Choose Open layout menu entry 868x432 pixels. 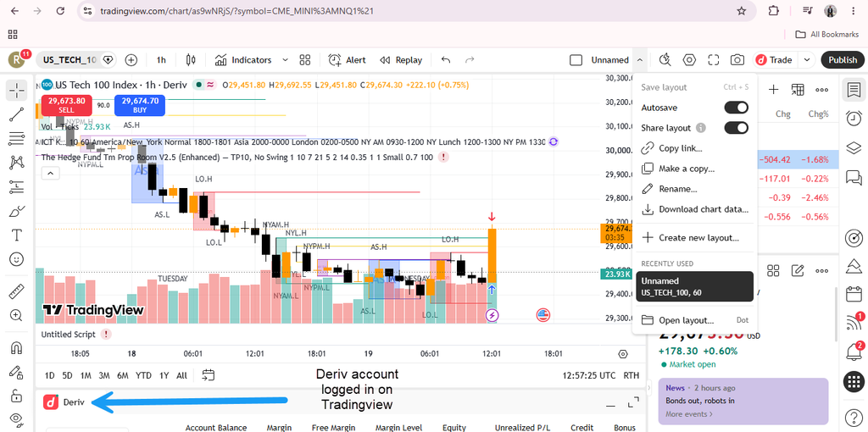click(x=695, y=320)
